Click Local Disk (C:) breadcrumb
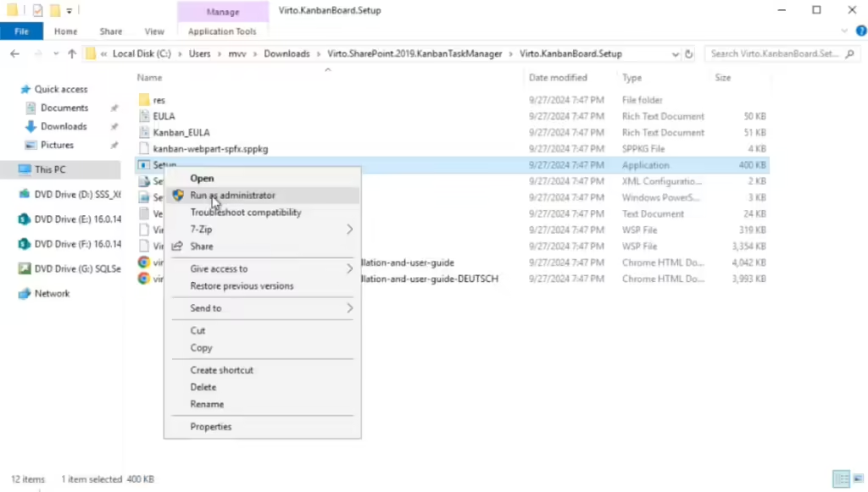The height and width of the screenshot is (492, 868). tap(142, 53)
